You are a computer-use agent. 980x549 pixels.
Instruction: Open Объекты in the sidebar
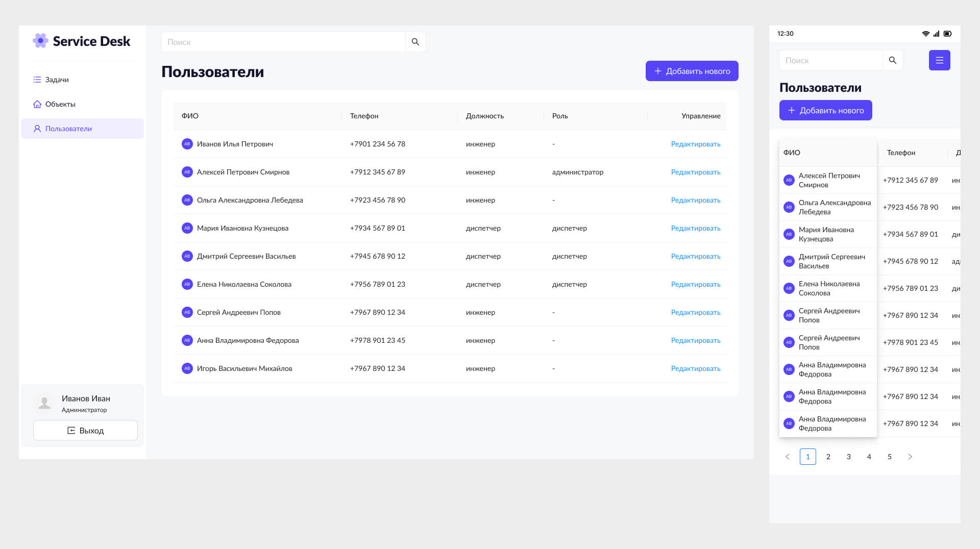[x=82, y=104]
